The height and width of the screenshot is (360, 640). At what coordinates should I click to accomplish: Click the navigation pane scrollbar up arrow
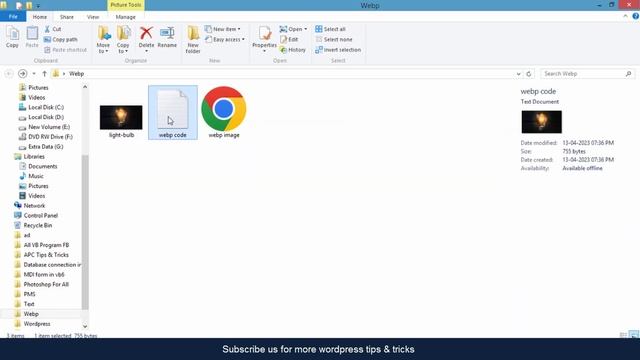click(x=85, y=87)
